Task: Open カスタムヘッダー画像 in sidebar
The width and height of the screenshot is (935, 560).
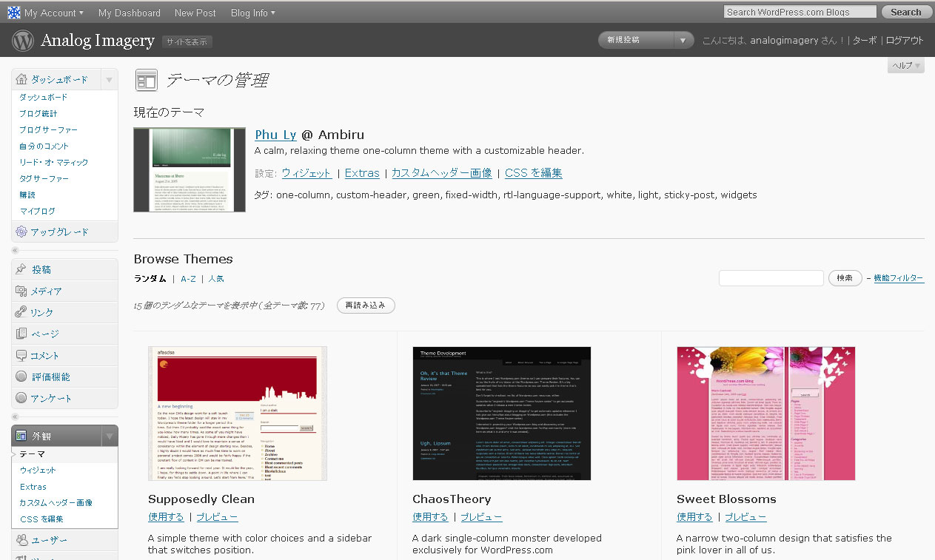Action: coord(56,502)
